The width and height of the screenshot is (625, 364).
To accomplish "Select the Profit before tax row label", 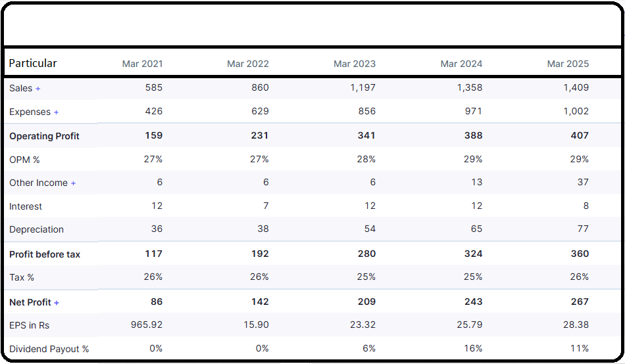I will click(45, 254).
